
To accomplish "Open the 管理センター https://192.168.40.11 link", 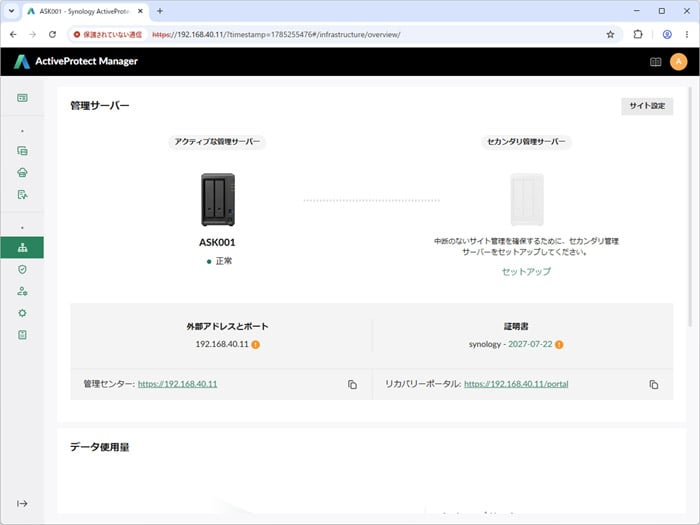I will [177, 384].
